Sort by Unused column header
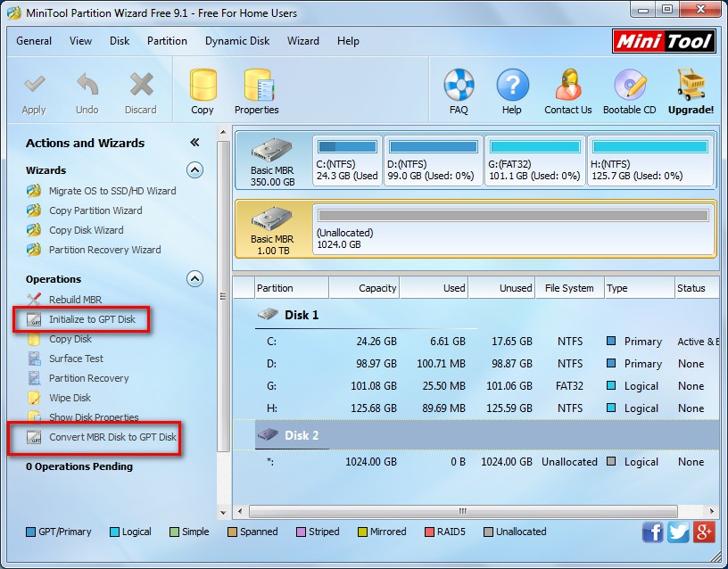The width and height of the screenshot is (728, 569). point(502,288)
